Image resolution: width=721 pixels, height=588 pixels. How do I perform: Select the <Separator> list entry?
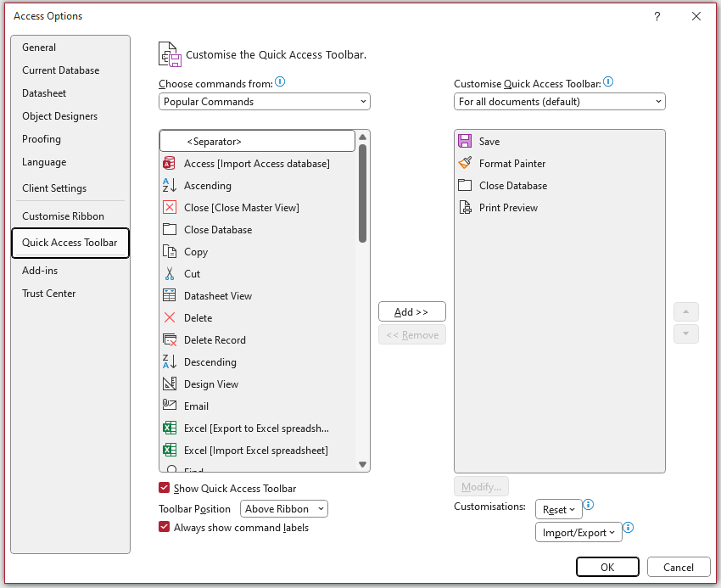tap(258, 141)
